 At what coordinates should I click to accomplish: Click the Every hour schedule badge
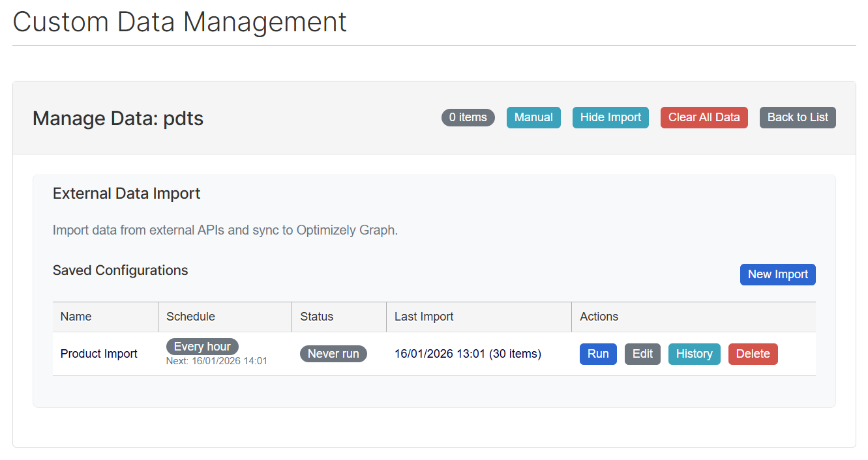pyautogui.click(x=202, y=347)
